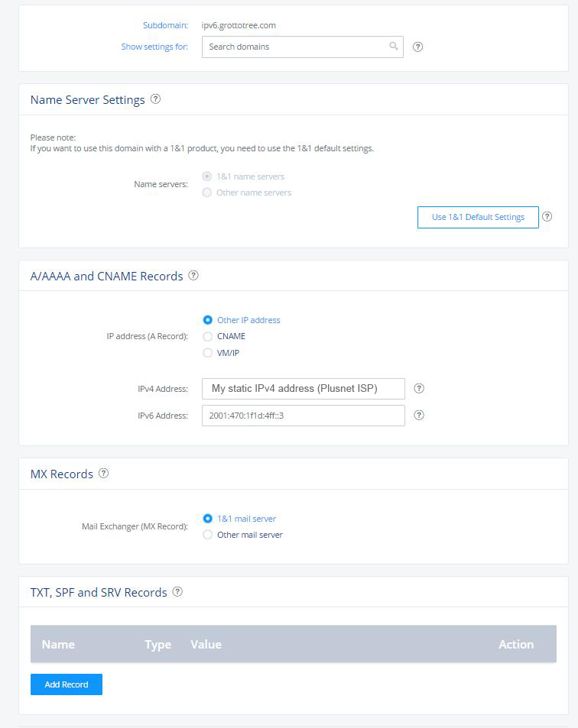Image resolution: width=578 pixels, height=728 pixels.
Task: Click into the IPv6 Address field
Action: [304, 416]
